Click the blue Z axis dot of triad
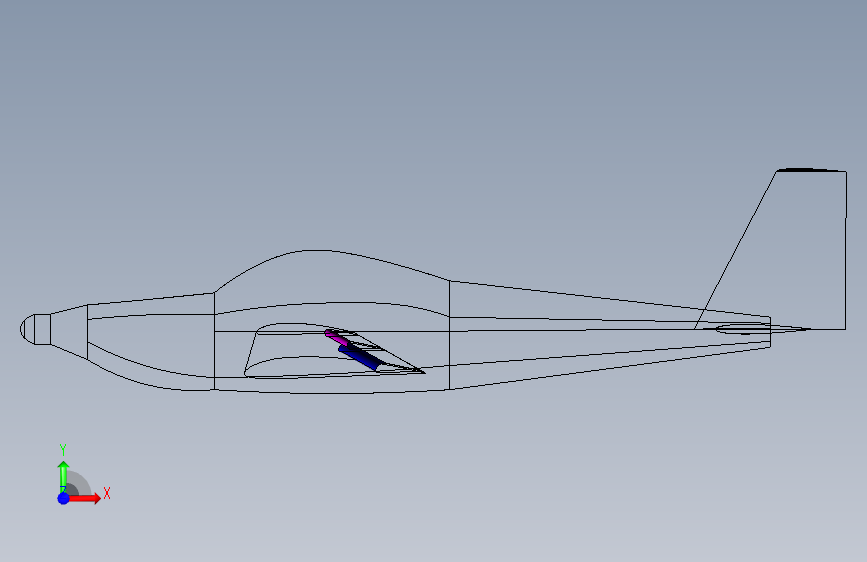Image resolution: width=867 pixels, height=562 pixels. click(63, 498)
